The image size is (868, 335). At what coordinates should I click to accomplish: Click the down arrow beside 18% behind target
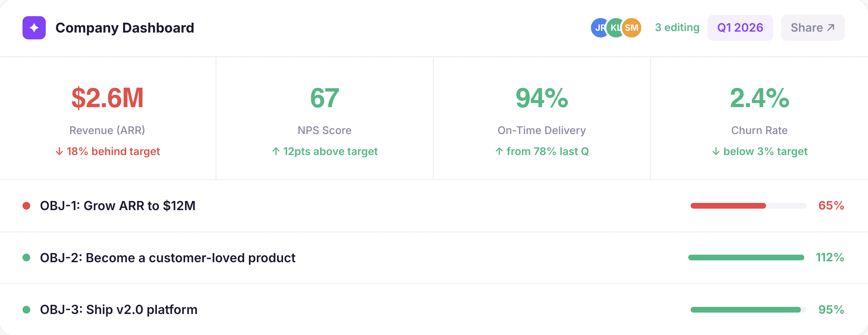(x=59, y=152)
